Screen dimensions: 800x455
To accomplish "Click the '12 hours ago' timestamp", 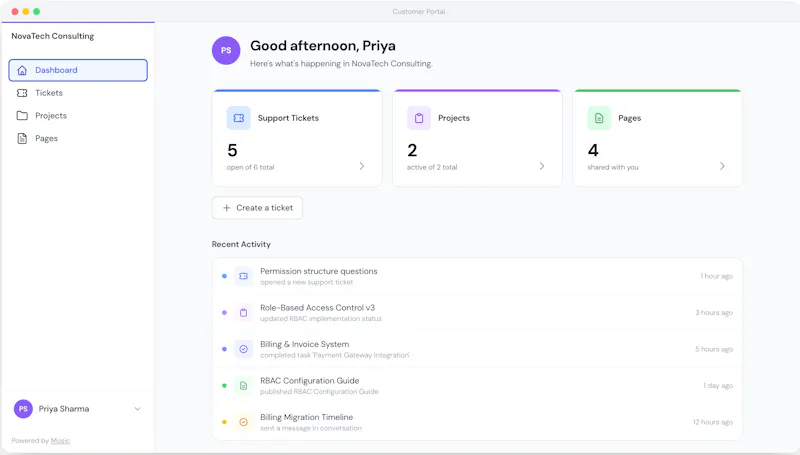I will 713,422.
